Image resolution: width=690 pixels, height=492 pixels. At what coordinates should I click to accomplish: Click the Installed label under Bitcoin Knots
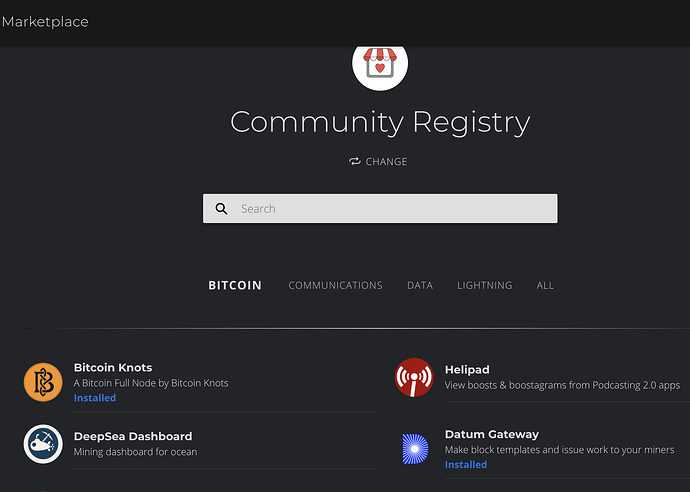pos(95,398)
